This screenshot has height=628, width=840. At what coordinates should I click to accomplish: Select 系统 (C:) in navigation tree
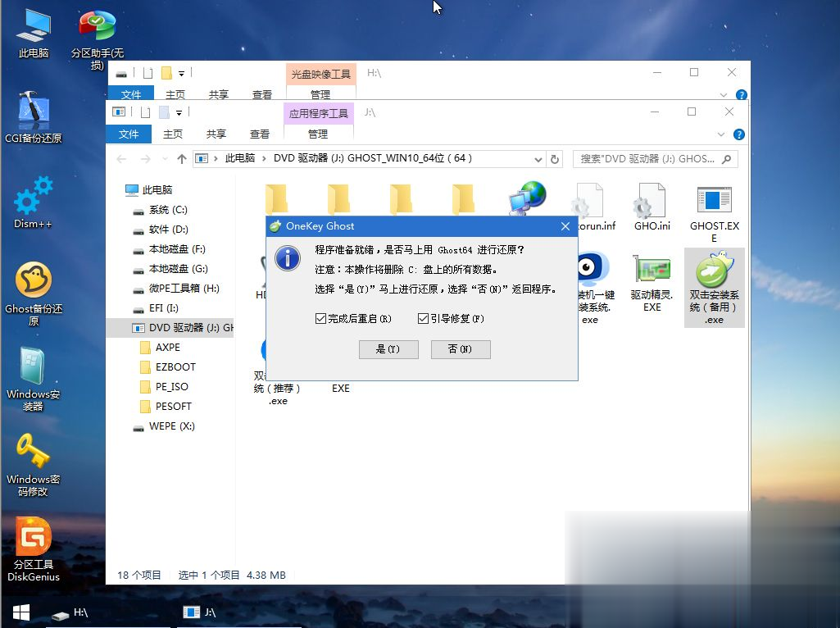(x=168, y=210)
